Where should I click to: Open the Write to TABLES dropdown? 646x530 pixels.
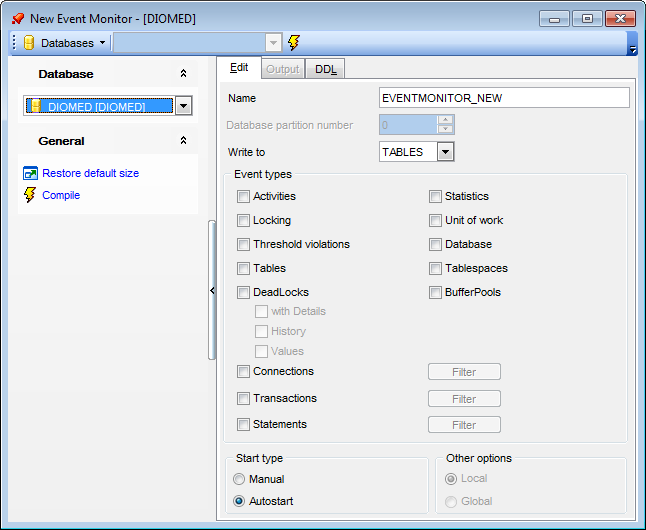point(445,152)
